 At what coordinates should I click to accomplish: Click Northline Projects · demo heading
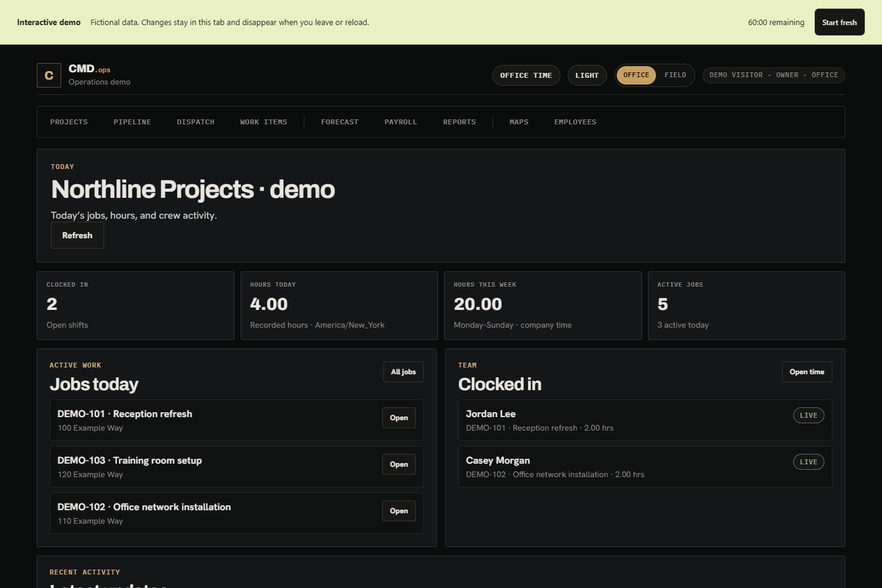click(193, 189)
